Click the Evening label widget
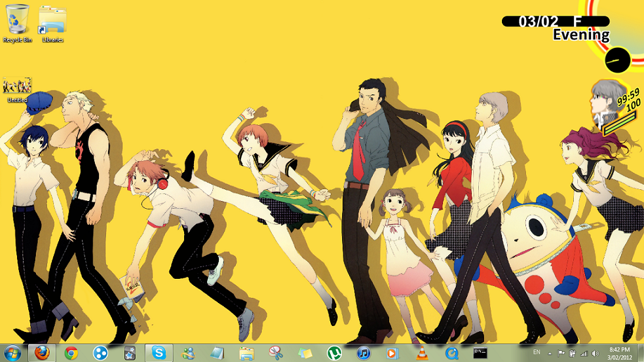The image size is (644, 362). tap(581, 35)
